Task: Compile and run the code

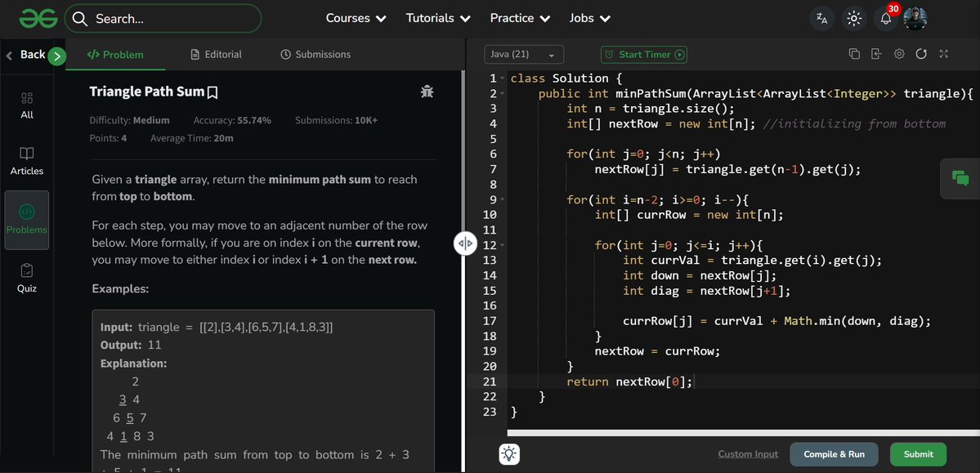Action: pyautogui.click(x=834, y=453)
